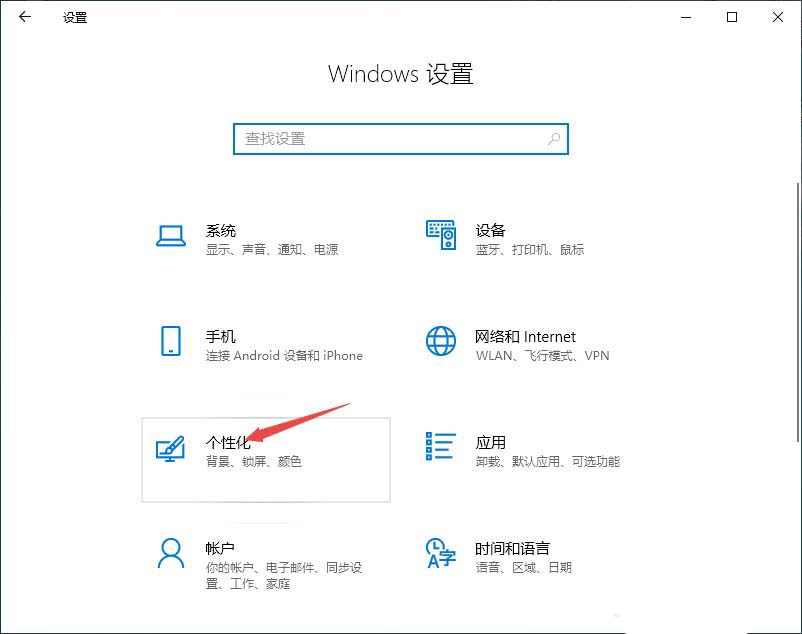Click 蓝牙、打印机、鼠标 description
The height and width of the screenshot is (634, 802).
click(530, 250)
